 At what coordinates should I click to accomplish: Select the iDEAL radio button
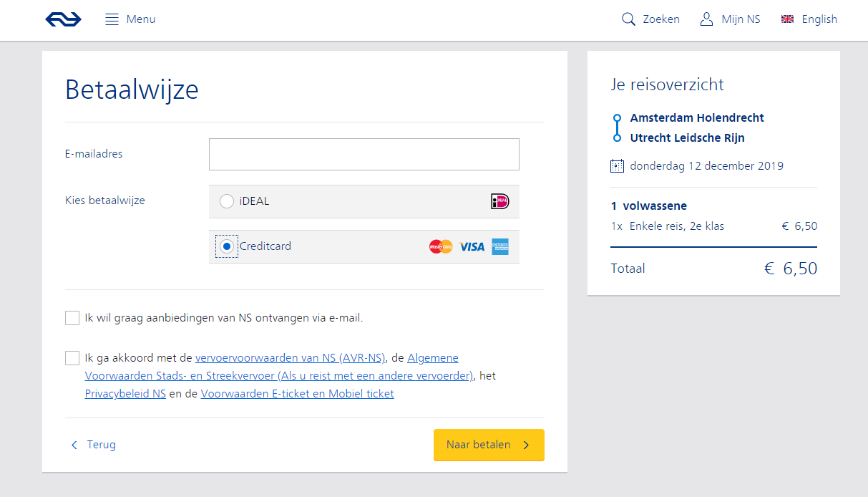(227, 201)
